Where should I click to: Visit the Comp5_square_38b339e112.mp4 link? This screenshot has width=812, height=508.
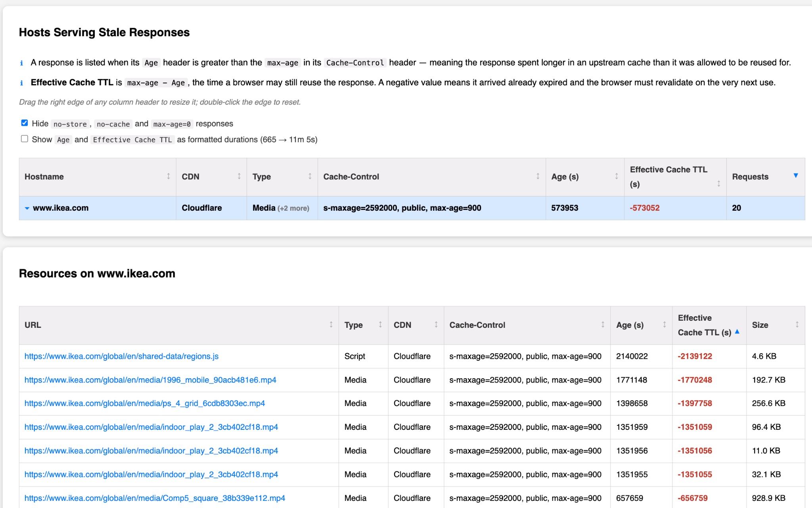(155, 498)
